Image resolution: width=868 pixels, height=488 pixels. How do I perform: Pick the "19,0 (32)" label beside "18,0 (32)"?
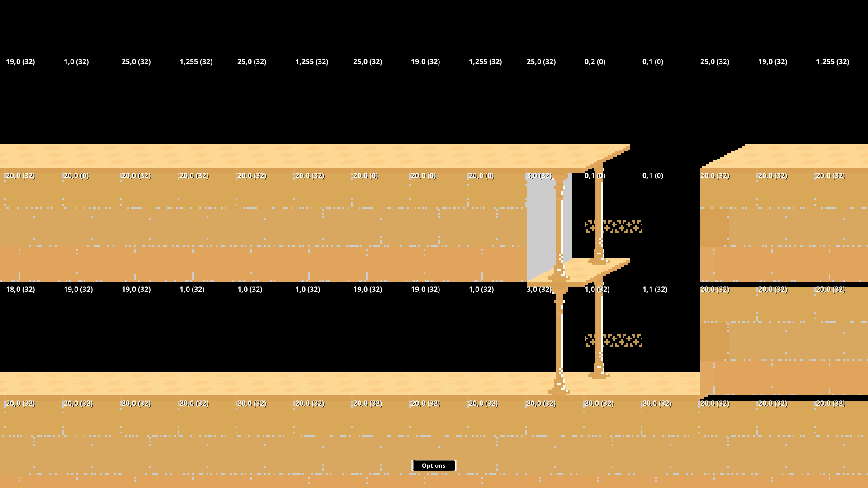[78, 289]
